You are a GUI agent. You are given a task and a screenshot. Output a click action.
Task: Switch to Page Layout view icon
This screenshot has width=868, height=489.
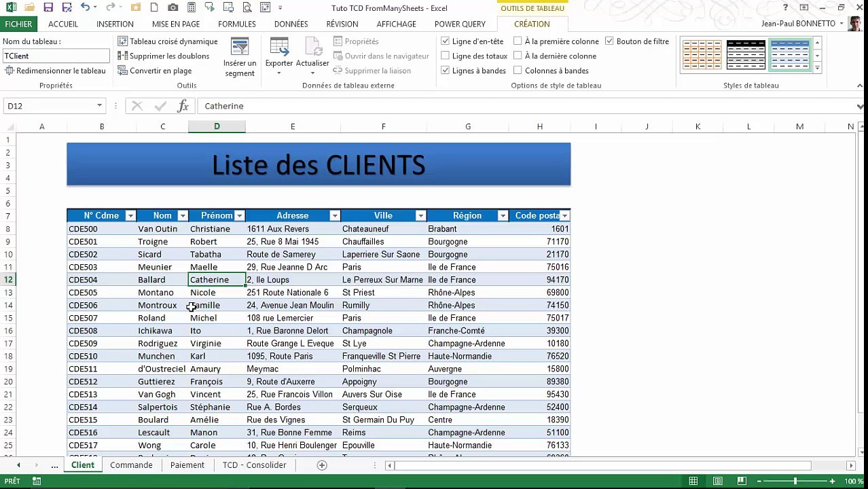pyautogui.click(x=718, y=482)
